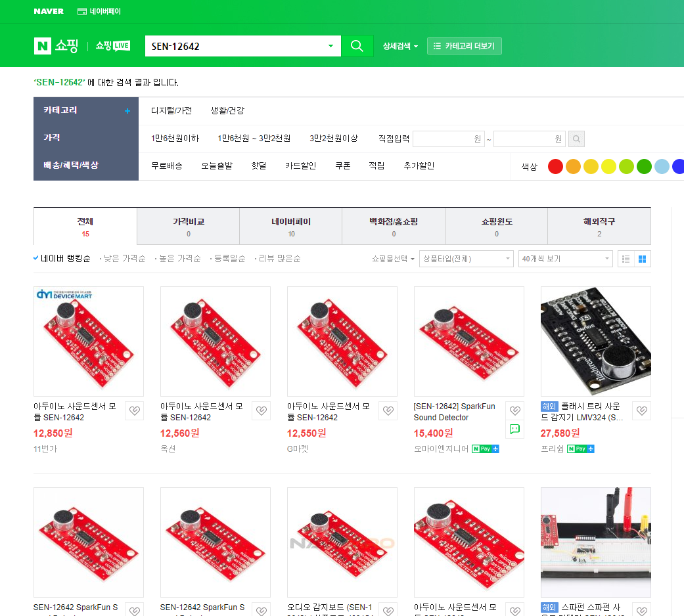
Task: Expand 상세검색 dropdown
Action: click(x=400, y=46)
